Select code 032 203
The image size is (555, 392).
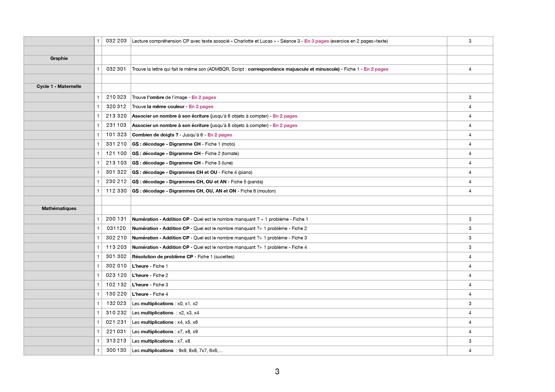click(116, 41)
